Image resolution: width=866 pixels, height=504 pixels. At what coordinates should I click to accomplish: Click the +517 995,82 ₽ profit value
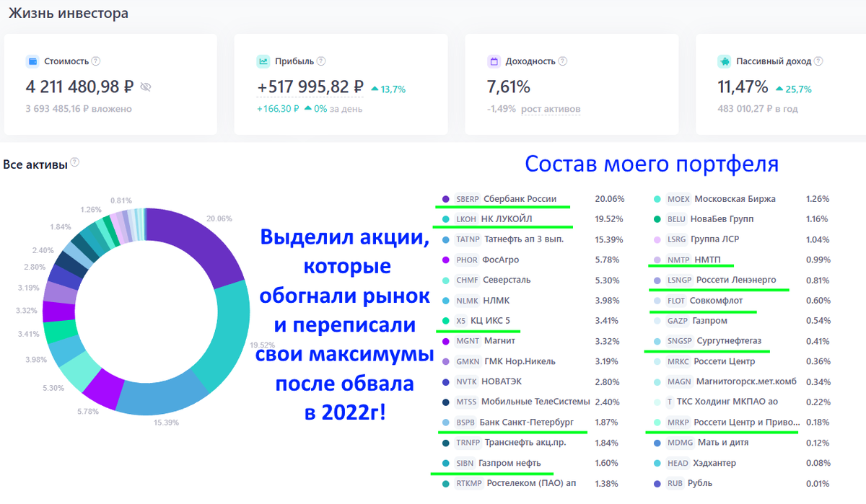(x=310, y=87)
